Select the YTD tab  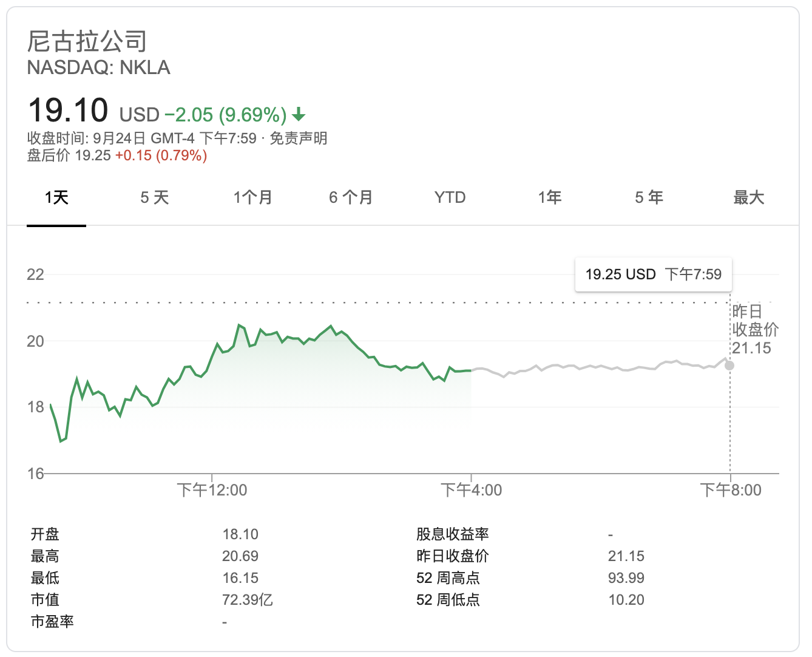click(x=450, y=197)
